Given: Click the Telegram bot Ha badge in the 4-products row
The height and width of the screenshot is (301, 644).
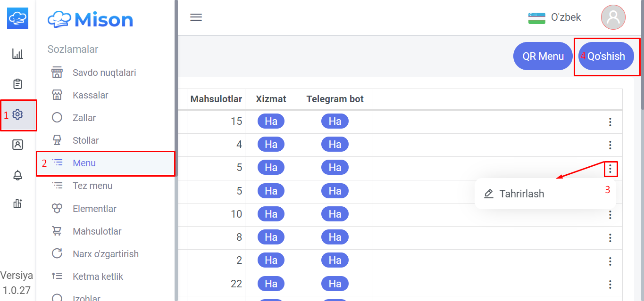Looking at the screenshot, I should [335, 145].
